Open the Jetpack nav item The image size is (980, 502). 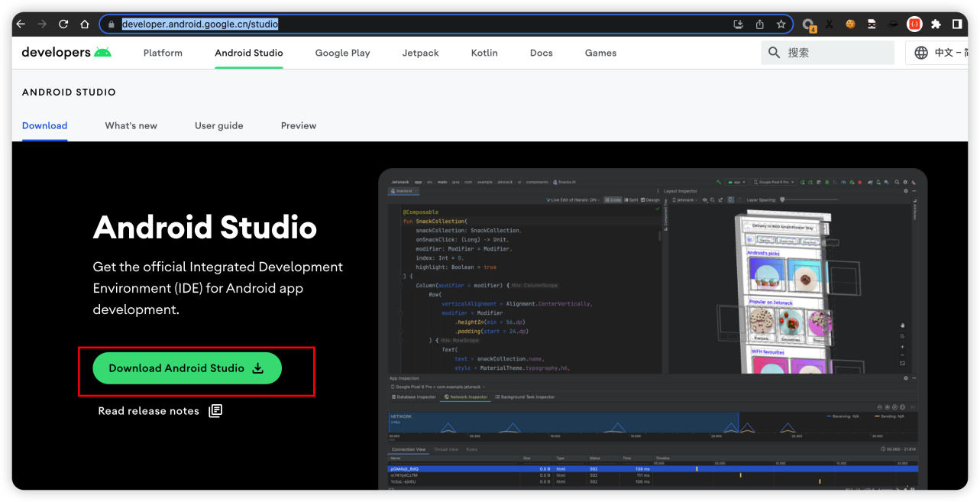(421, 53)
